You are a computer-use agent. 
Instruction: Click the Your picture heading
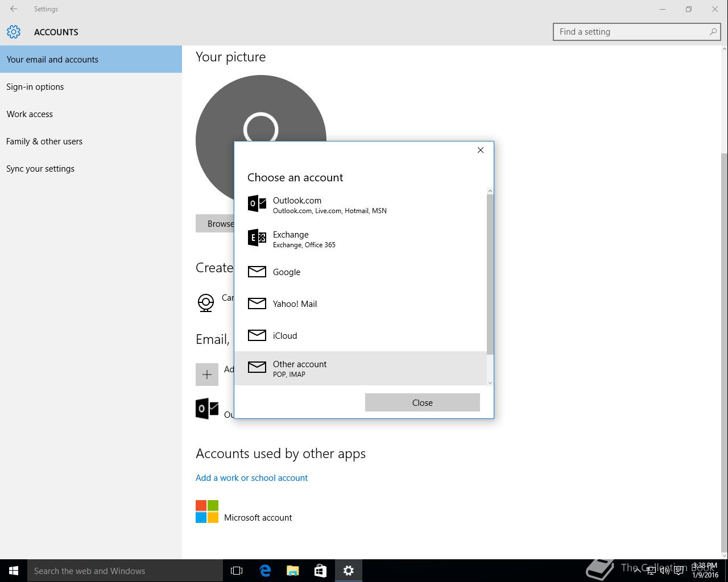click(230, 57)
